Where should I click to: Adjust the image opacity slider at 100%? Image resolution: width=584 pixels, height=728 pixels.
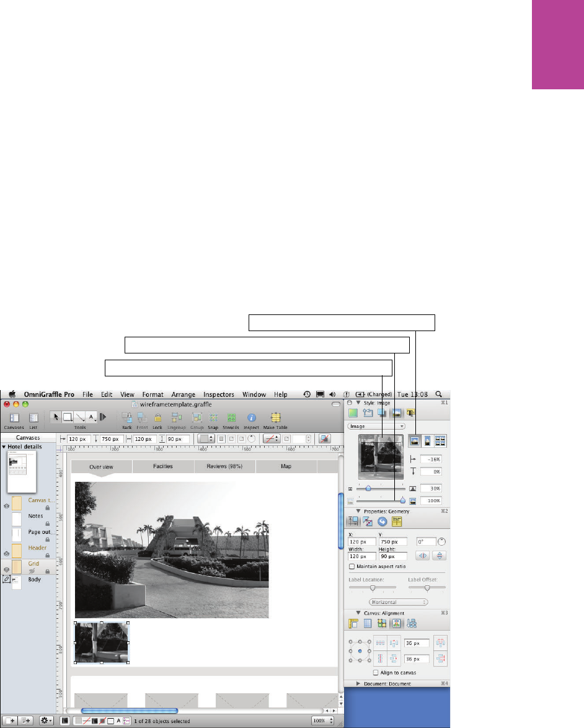[402, 500]
